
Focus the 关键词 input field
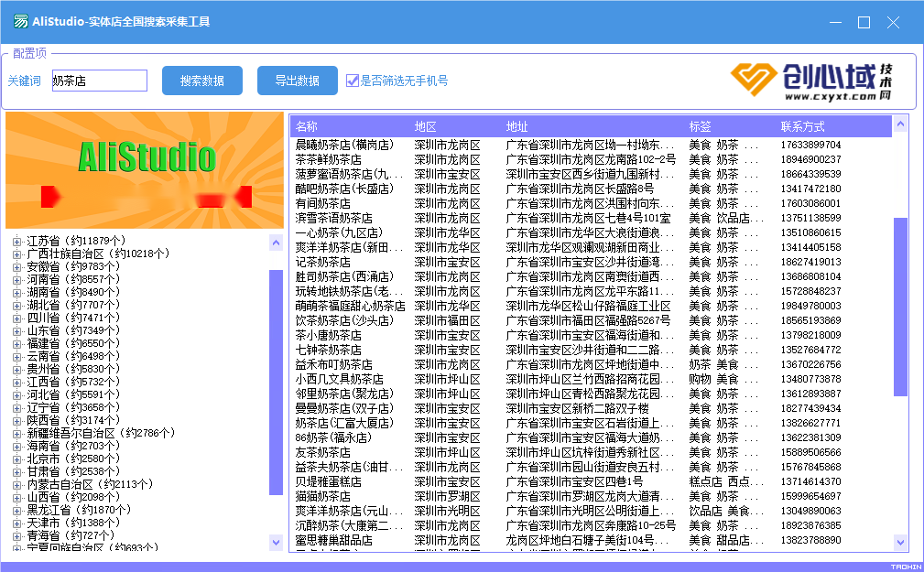(x=100, y=81)
